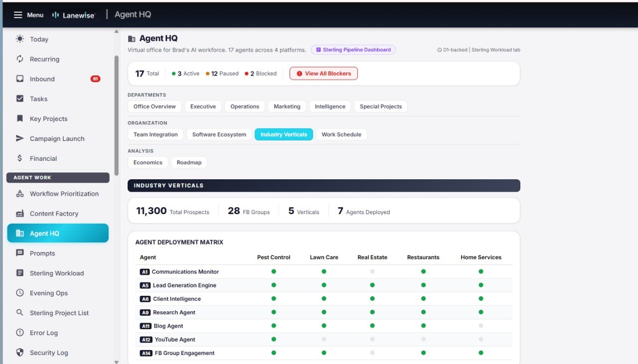638x364 pixels.
Task: Click the Tasks checkmark icon
Action: (20, 99)
